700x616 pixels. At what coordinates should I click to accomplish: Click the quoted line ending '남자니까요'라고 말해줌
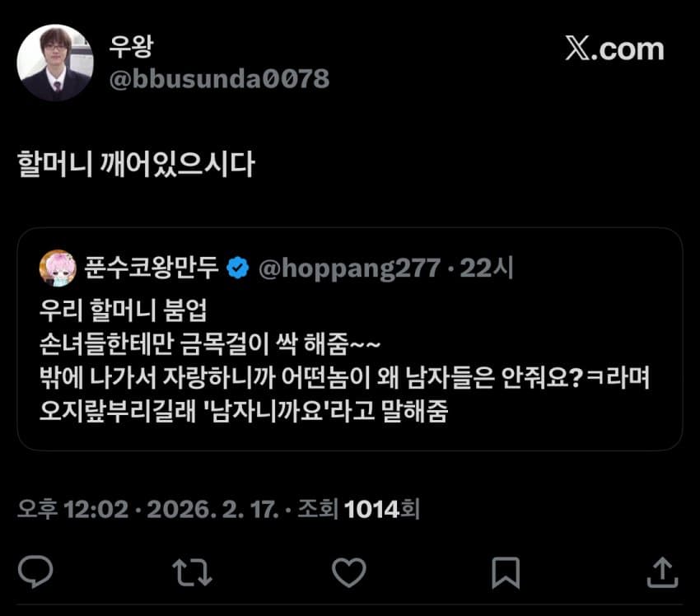[x=244, y=411]
